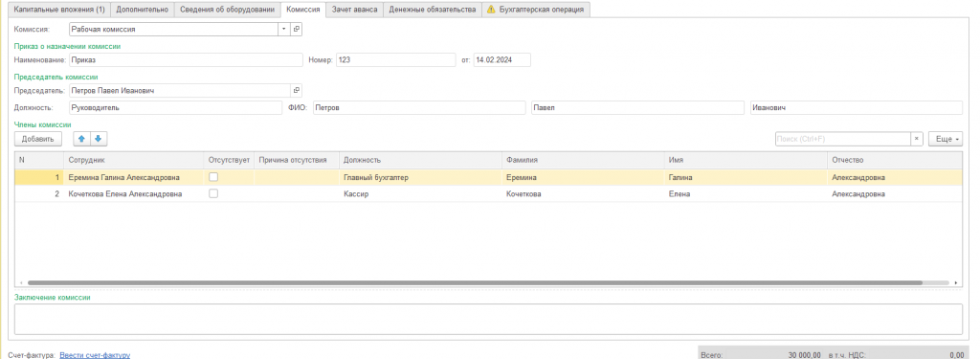Expand the Комиссия dropdown list arrow
980x359 pixels.
283,29
